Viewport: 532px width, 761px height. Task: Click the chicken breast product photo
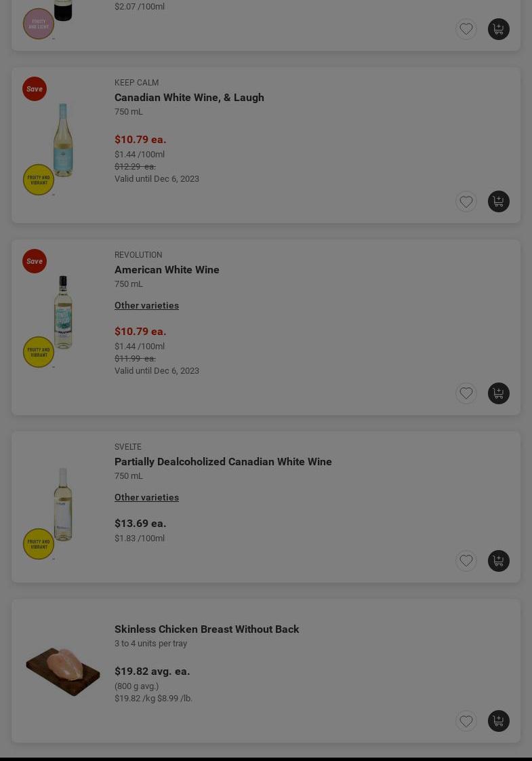pyautogui.click(x=63, y=671)
